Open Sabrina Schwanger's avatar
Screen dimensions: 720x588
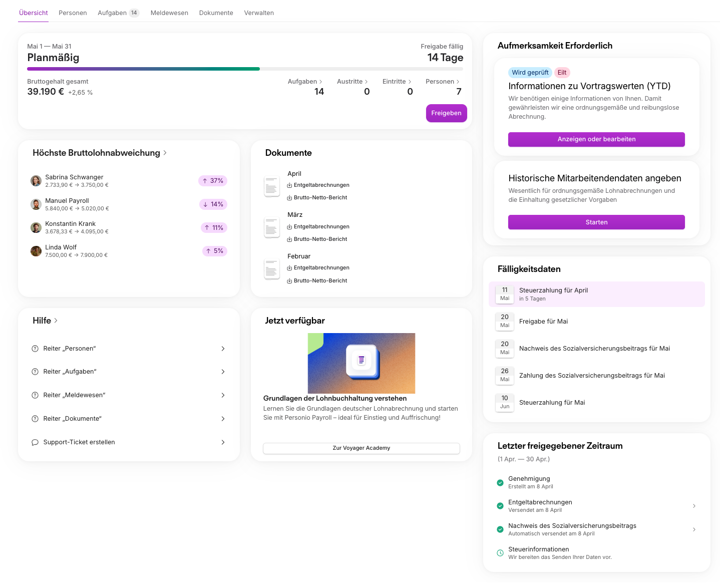pyautogui.click(x=36, y=181)
